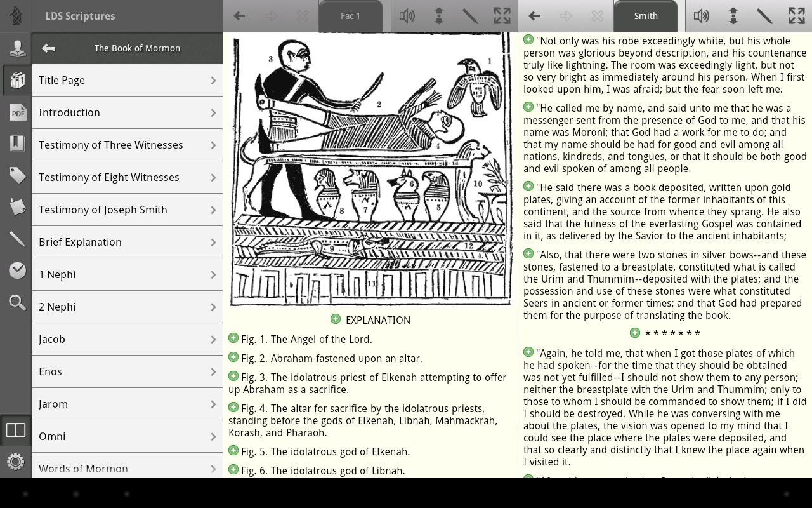Open the highlighter marker sidebar icon
812x508 pixels.
17,239
